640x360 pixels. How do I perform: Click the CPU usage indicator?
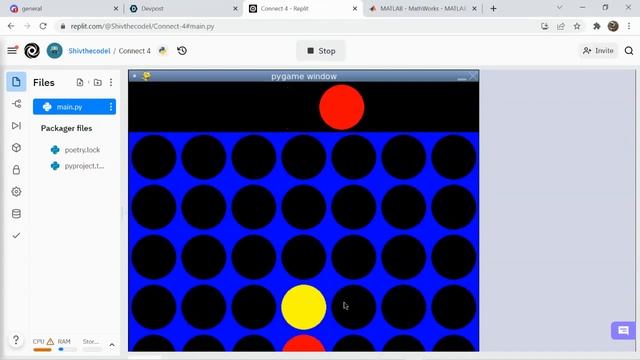(x=43, y=344)
